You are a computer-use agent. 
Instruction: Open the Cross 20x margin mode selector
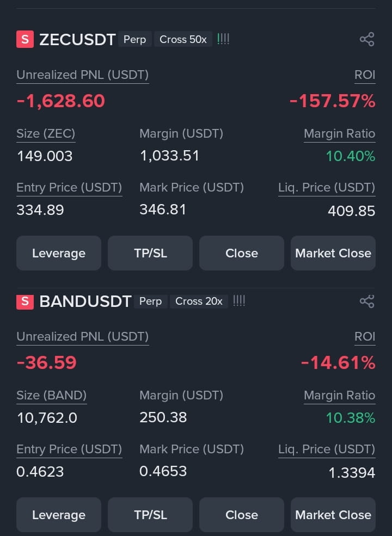point(199,301)
